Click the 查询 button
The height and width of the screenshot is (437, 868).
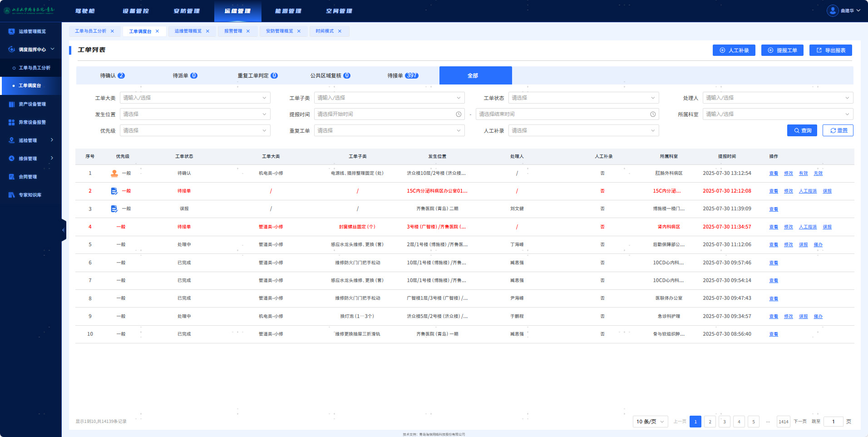802,130
